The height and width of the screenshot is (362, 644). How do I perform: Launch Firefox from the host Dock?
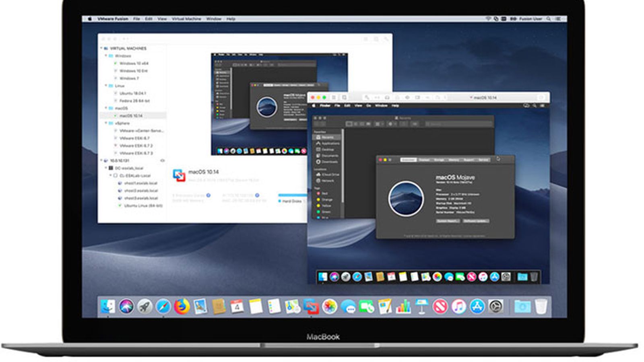tap(182, 306)
